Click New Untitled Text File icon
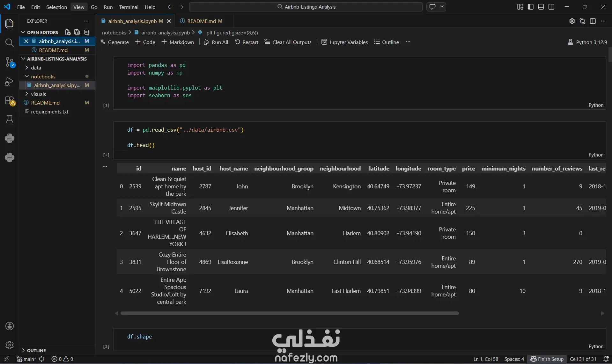 [x=68, y=32]
